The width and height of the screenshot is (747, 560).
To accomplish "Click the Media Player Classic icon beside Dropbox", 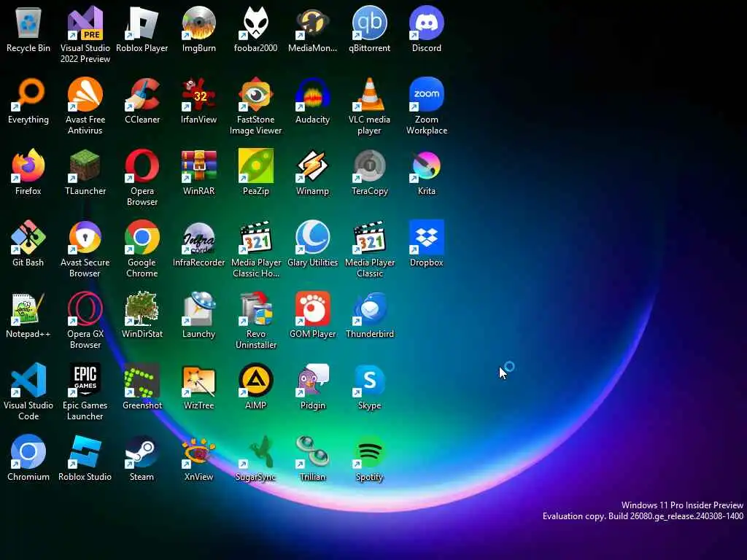I will tap(369, 237).
